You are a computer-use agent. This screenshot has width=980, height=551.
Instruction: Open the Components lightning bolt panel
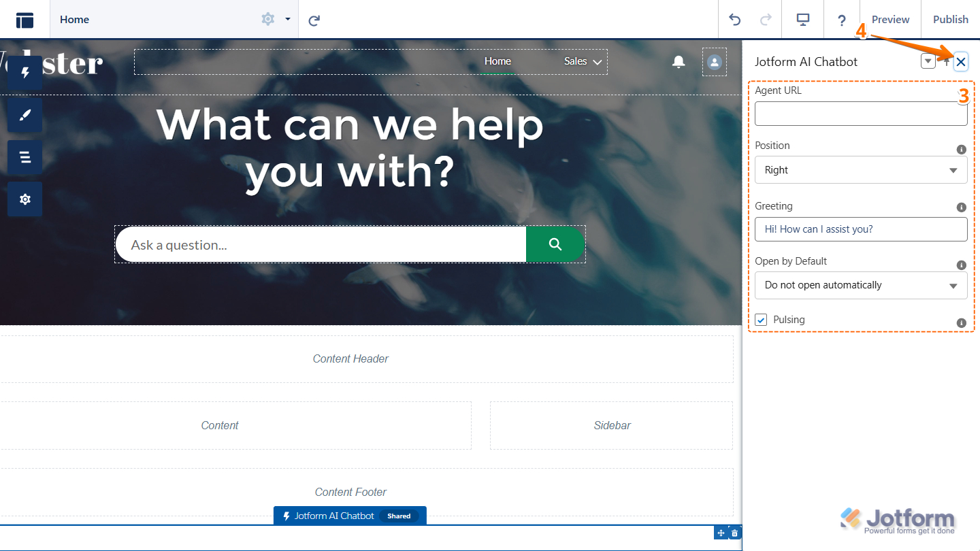pos(25,73)
